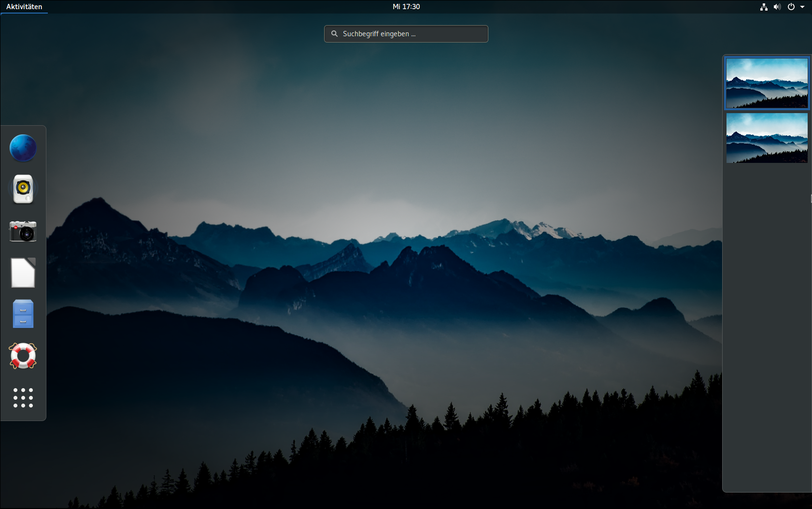Image resolution: width=812 pixels, height=509 pixels.
Task: Focus the 'Suchbegriff eingeben' search field
Action: (x=411, y=34)
